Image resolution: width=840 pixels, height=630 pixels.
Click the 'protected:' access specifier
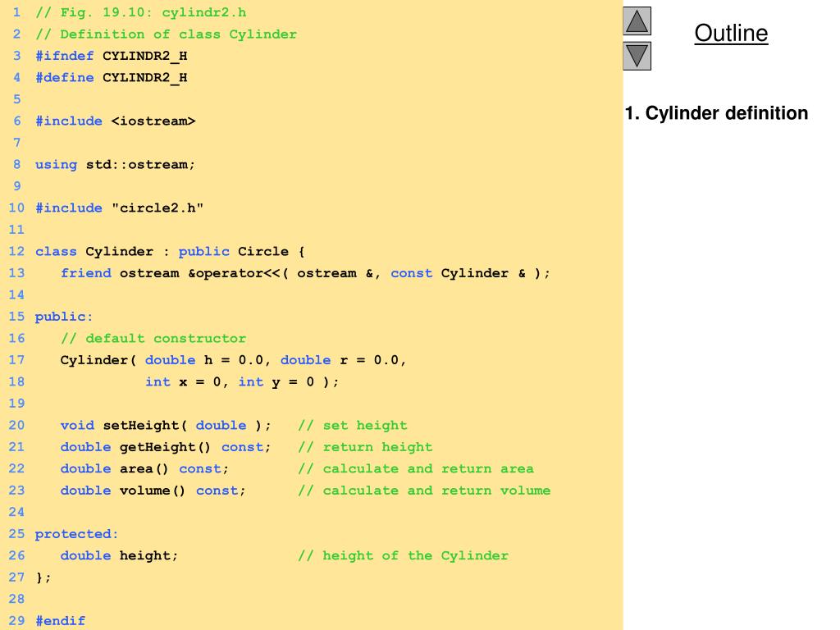point(76,534)
